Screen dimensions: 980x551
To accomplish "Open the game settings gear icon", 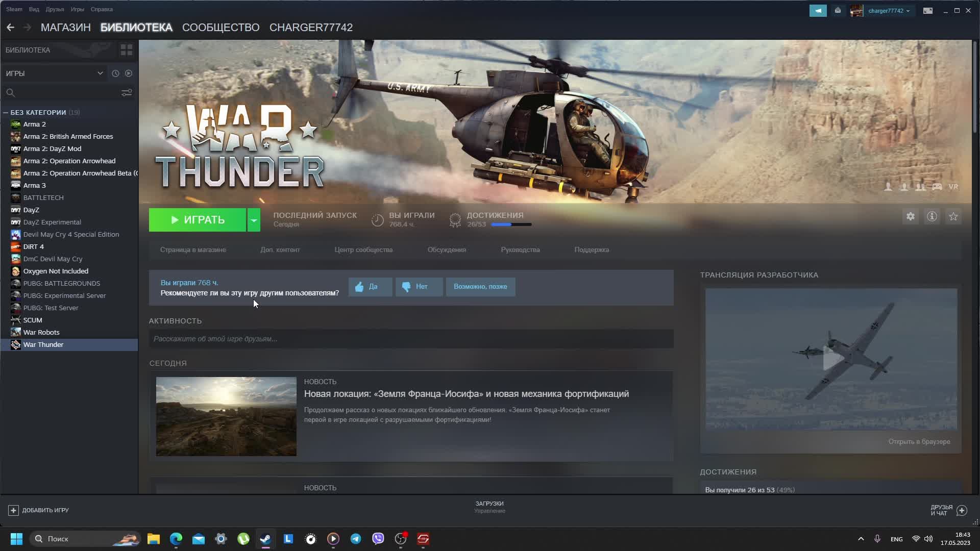I will point(911,216).
